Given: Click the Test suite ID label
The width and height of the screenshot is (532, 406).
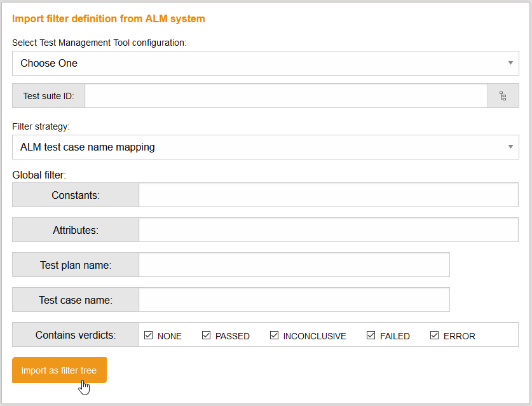Looking at the screenshot, I should pyautogui.click(x=48, y=95).
